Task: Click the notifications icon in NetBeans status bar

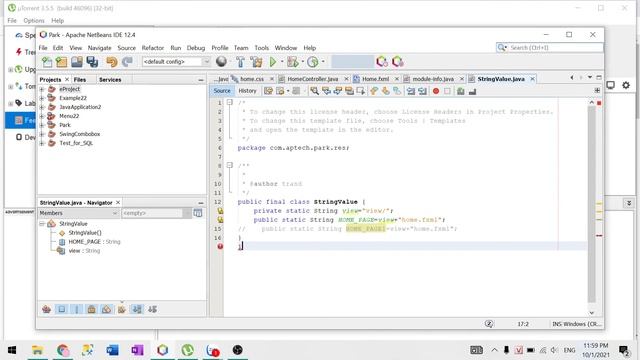Action: point(489,324)
